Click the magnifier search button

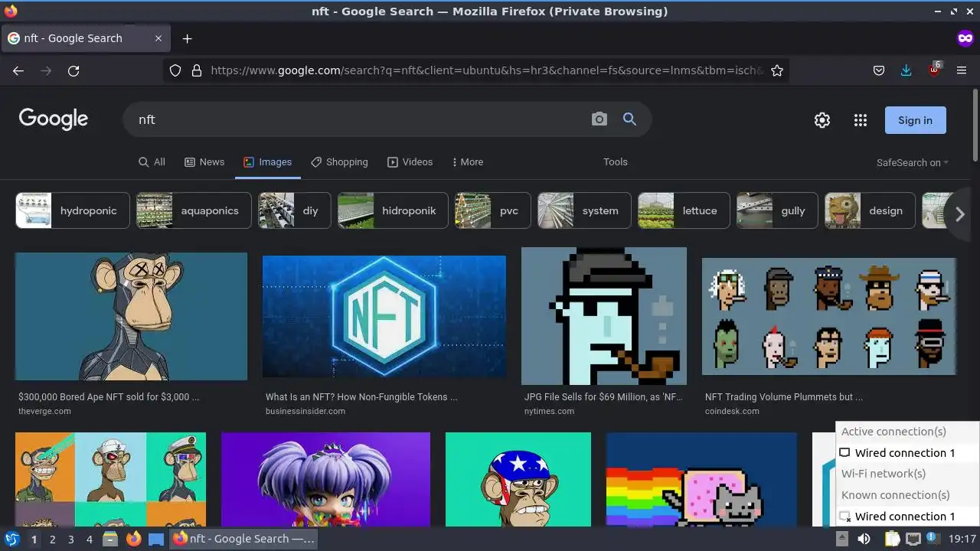(x=629, y=119)
